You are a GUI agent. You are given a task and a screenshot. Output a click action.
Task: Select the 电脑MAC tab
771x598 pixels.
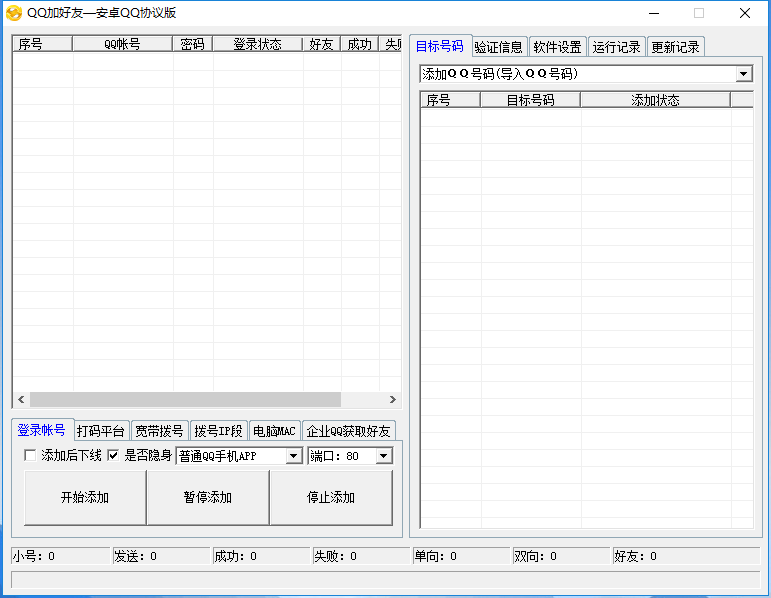[x=274, y=431]
